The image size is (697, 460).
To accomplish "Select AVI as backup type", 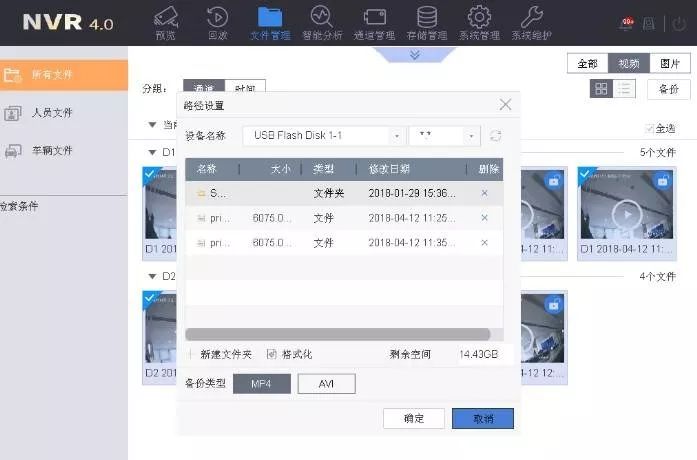I will tap(326, 384).
